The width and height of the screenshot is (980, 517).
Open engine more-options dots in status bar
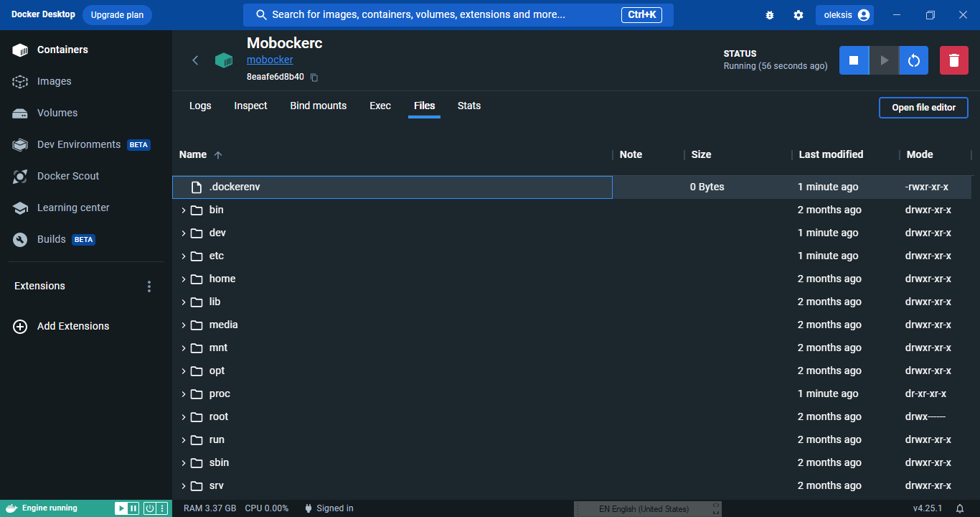162,508
